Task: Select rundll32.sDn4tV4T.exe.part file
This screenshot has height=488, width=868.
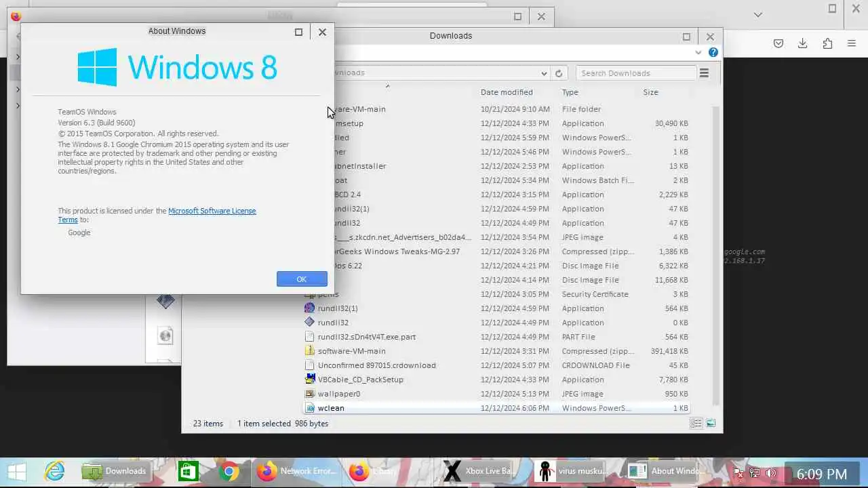Action: 496,337
